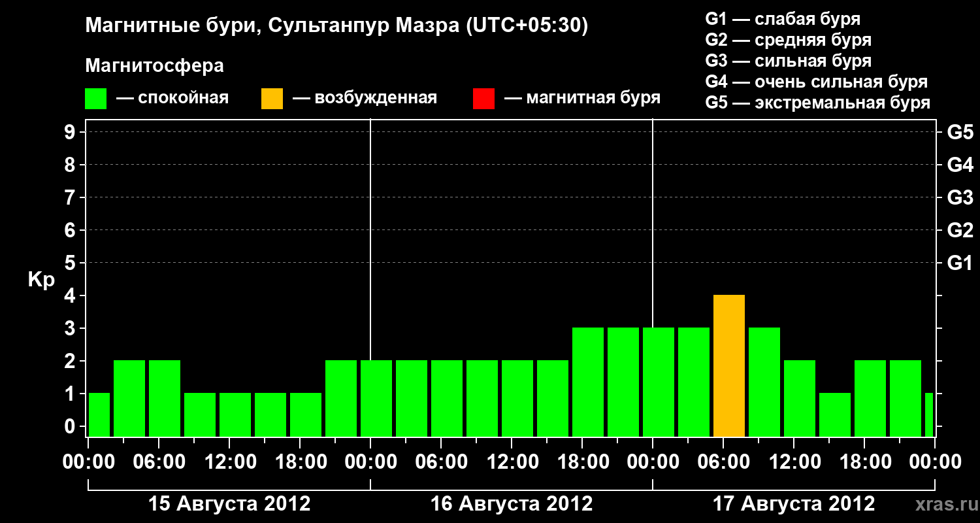Click the "18:00" tick above 15 Августа 2012
This screenshot has height=523, width=980.
(x=301, y=462)
